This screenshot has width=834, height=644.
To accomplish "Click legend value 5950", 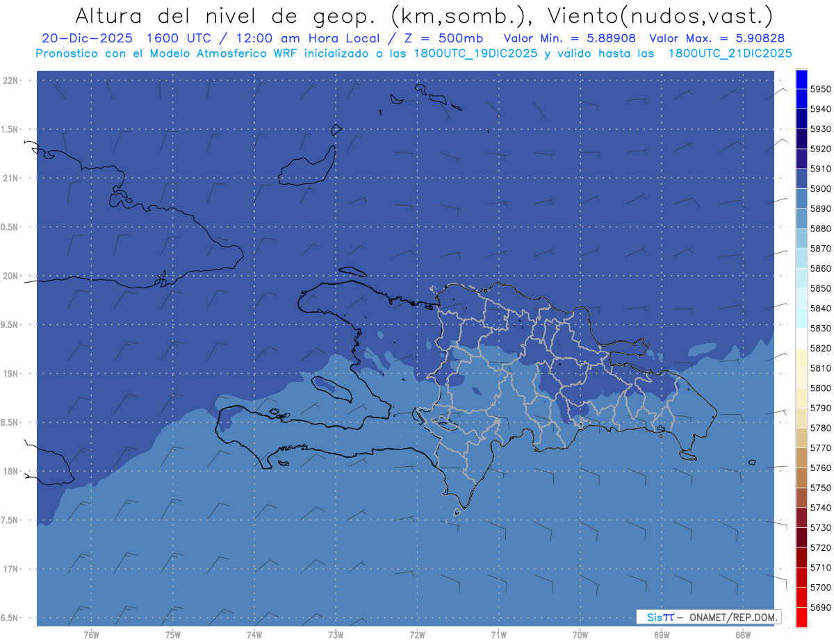I will click(820, 89).
